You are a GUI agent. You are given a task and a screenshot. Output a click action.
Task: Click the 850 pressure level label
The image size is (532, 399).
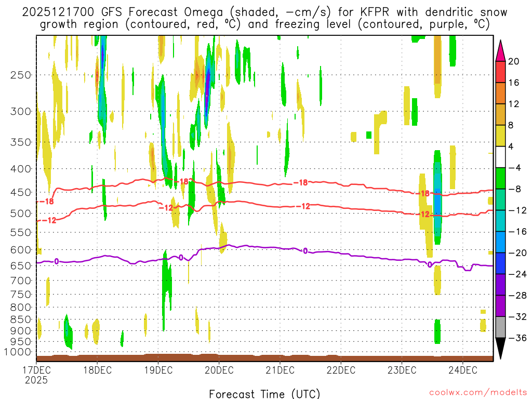coord(21,320)
